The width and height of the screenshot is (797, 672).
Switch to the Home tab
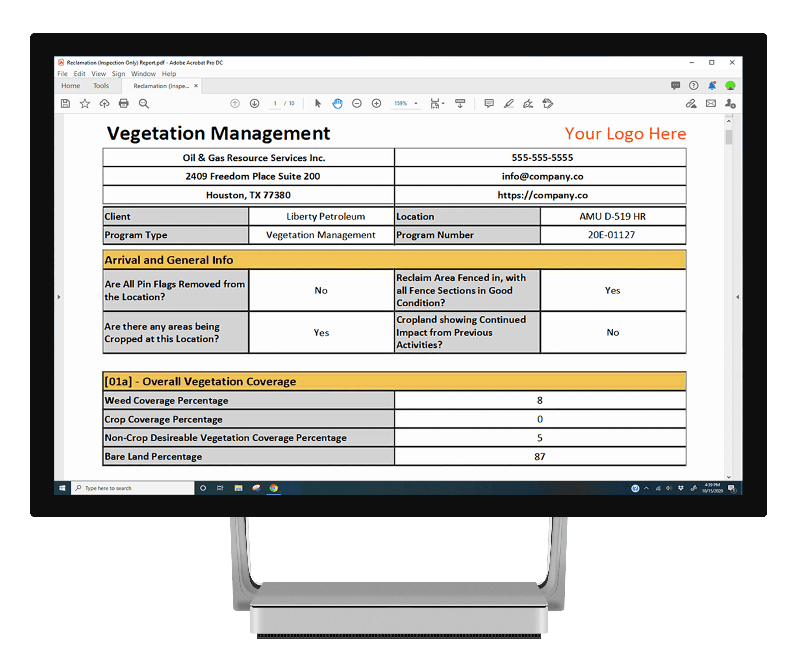click(71, 86)
